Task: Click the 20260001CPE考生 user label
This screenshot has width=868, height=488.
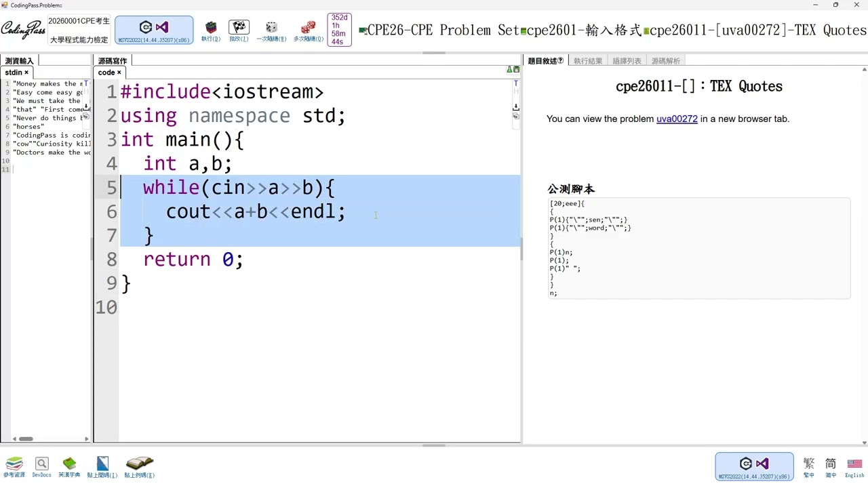Action: (x=79, y=21)
